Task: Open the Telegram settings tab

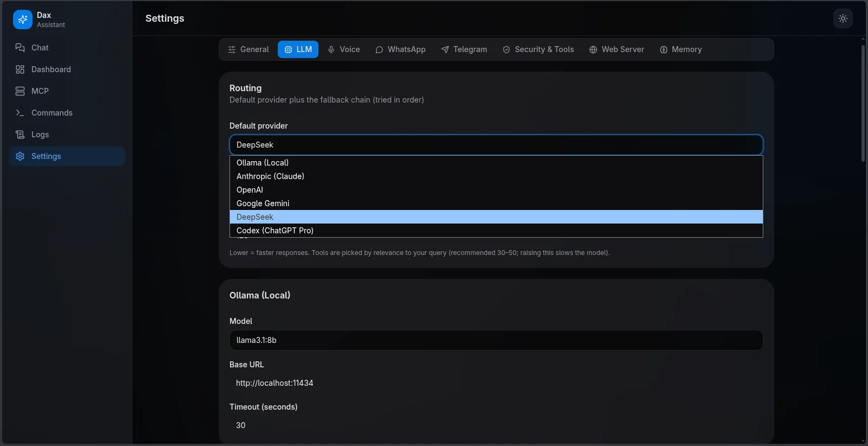Action: [x=464, y=49]
